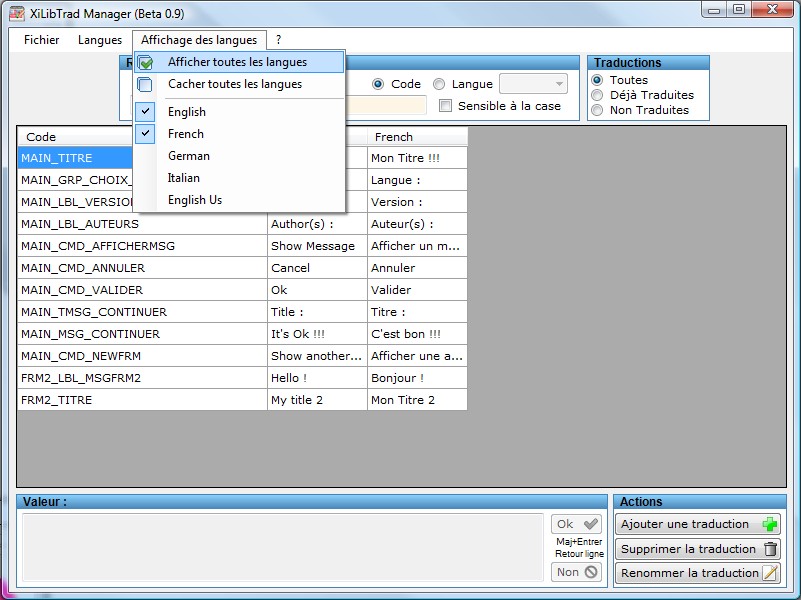Click the Ajouter une traduction button
The width and height of the screenshot is (801, 600).
point(697,524)
